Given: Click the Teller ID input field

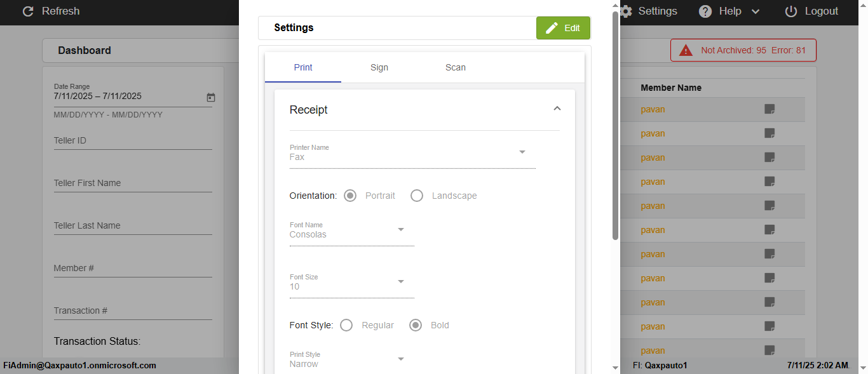Looking at the screenshot, I should pos(133,141).
